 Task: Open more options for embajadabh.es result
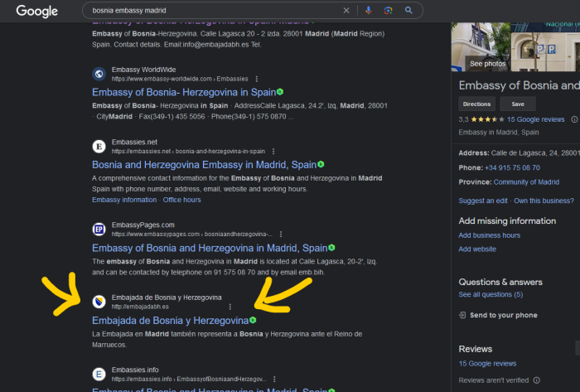[x=230, y=307]
